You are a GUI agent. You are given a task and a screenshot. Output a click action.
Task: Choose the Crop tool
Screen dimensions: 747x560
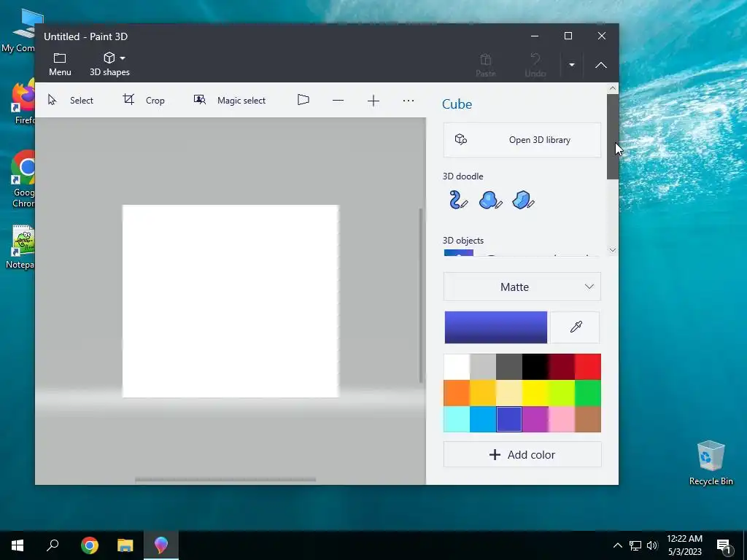pos(144,100)
